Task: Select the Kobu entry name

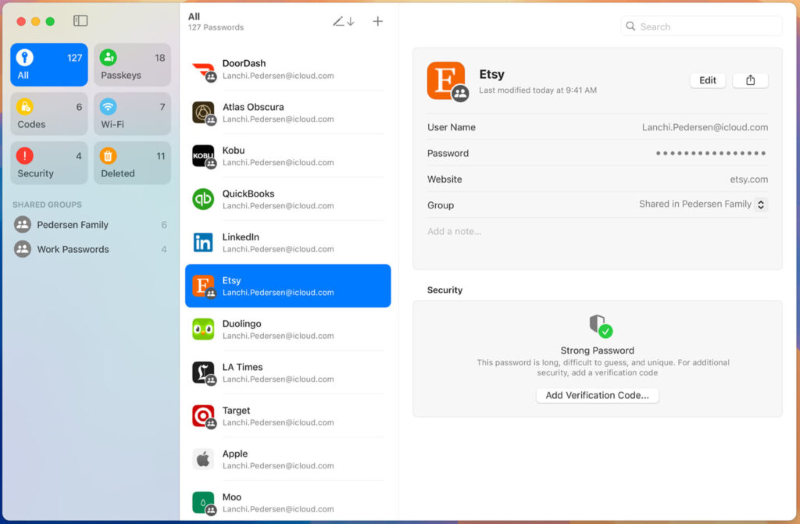Action: (x=233, y=150)
